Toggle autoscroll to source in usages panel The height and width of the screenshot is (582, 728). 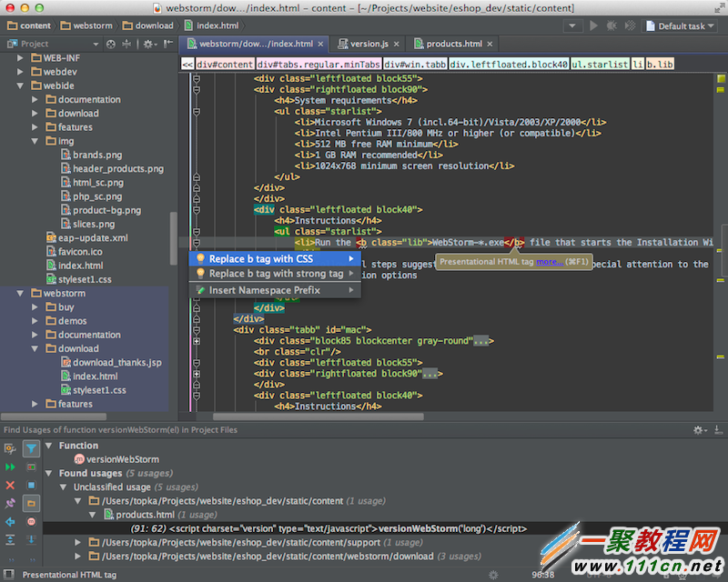pos(31,540)
